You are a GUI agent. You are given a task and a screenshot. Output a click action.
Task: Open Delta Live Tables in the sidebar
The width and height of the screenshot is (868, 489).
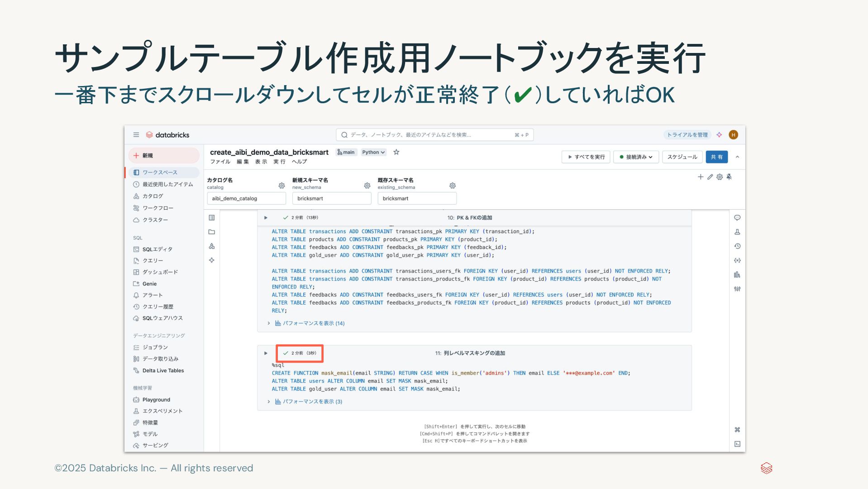coord(164,370)
